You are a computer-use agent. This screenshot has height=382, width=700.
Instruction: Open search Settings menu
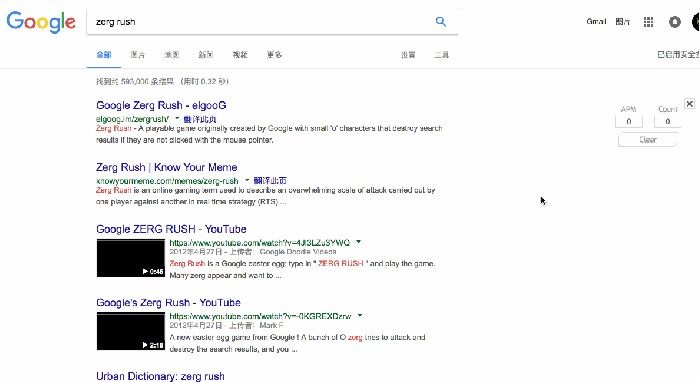coord(408,54)
